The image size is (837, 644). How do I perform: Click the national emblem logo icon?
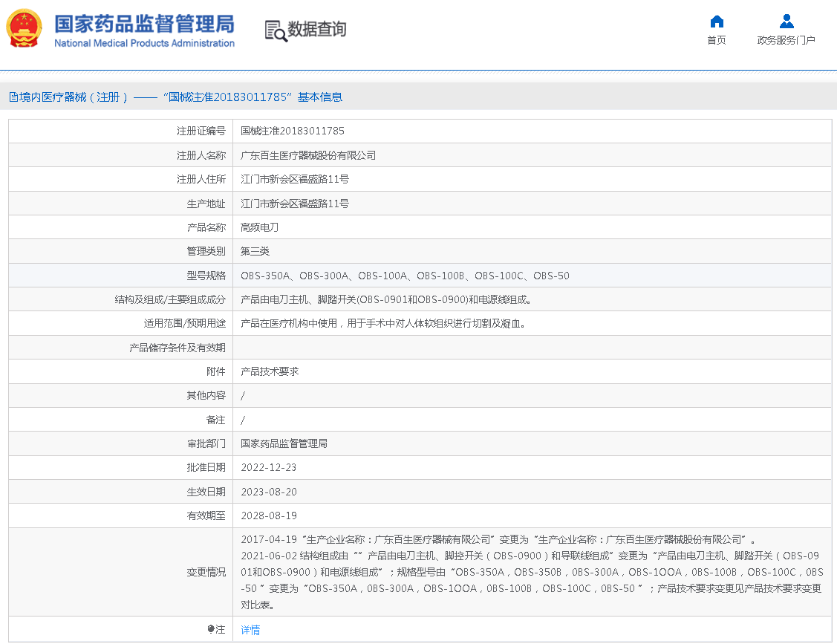[25, 30]
